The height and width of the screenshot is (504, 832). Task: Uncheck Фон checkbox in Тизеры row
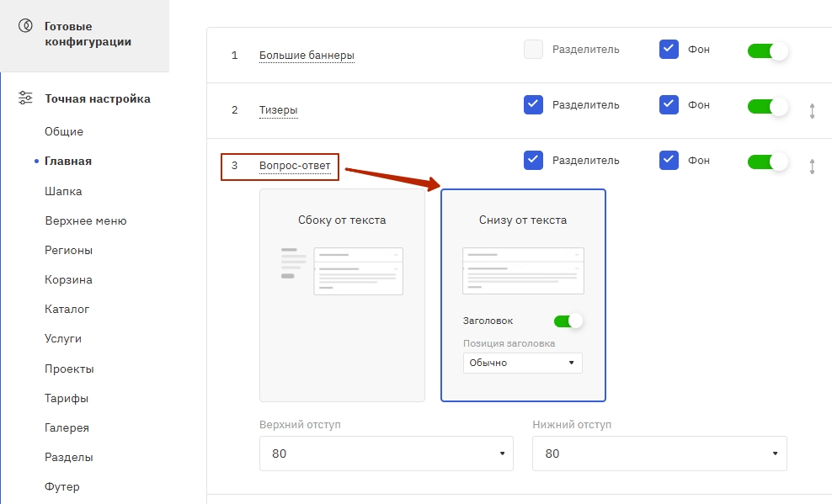point(669,105)
